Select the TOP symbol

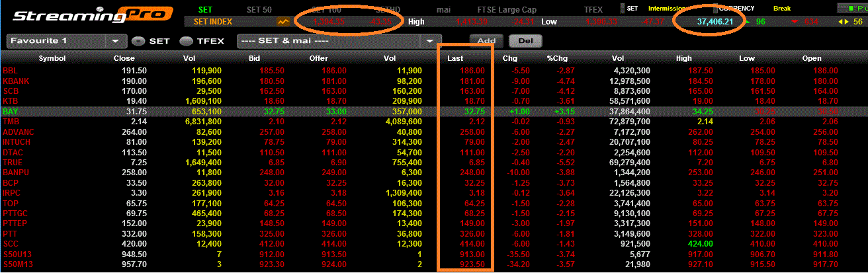[11, 203]
